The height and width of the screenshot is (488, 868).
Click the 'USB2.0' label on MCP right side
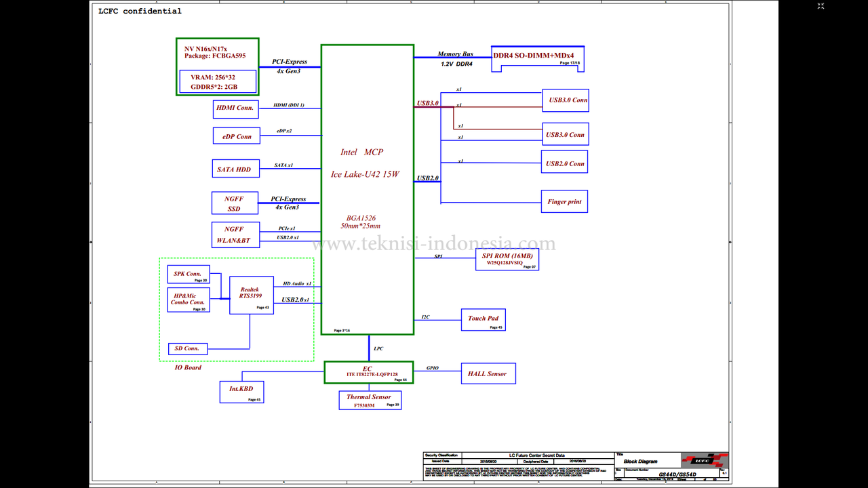[427, 178]
